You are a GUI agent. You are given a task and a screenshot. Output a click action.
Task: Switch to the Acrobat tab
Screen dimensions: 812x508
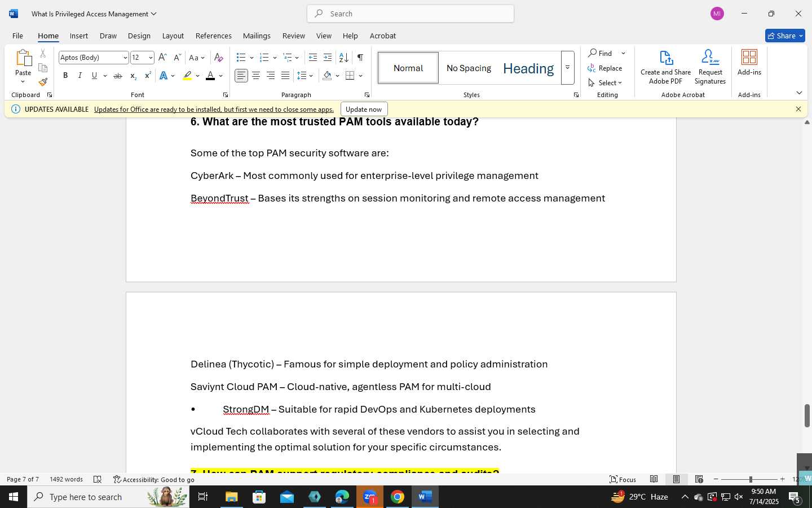tap(383, 36)
